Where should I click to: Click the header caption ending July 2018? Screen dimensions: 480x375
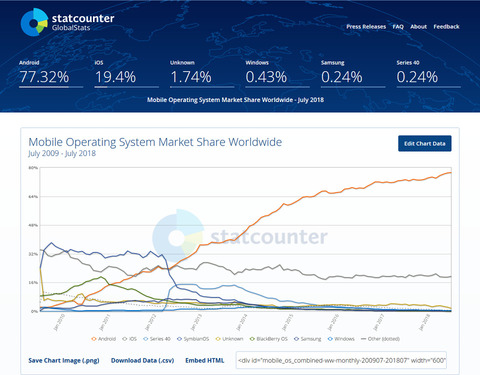pos(235,100)
